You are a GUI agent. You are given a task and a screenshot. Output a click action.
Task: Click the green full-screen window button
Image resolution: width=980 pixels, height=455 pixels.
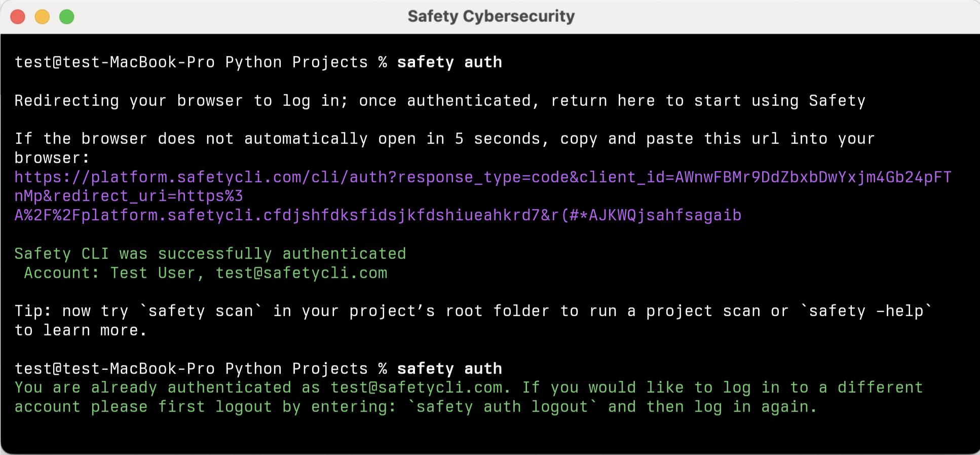66,17
